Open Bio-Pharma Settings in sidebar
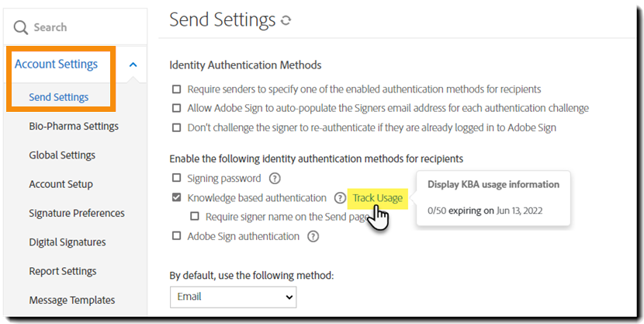The width and height of the screenshot is (644, 324). point(74,126)
